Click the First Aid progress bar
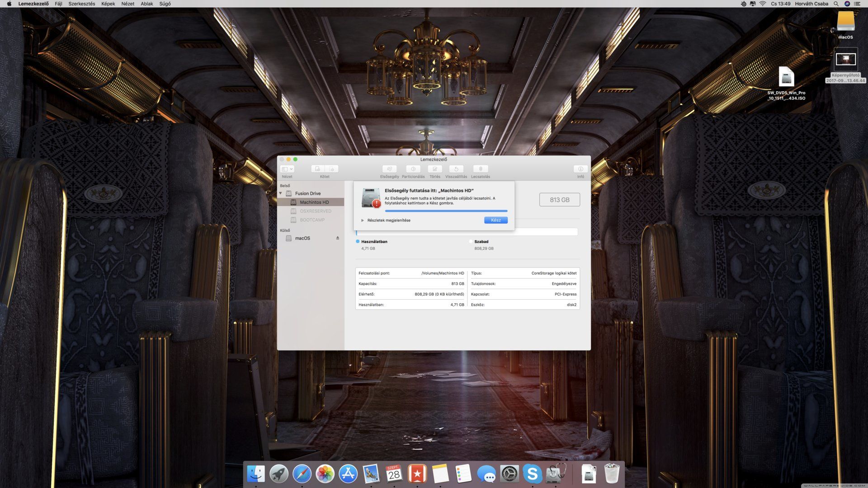Screen dimensions: 868x488 tap(446, 211)
